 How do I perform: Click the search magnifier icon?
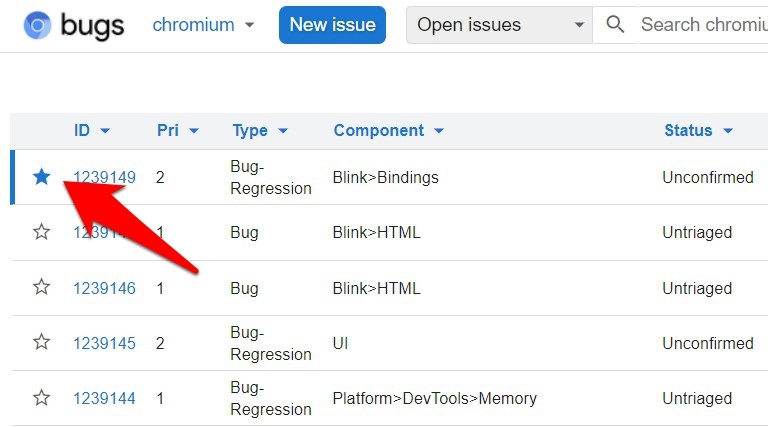(x=615, y=24)
